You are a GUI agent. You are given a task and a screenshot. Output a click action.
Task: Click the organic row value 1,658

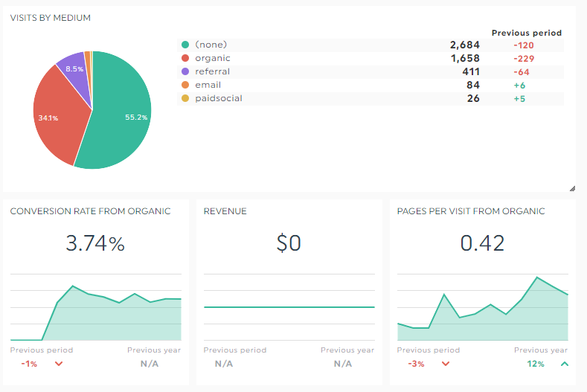(465, 59)
